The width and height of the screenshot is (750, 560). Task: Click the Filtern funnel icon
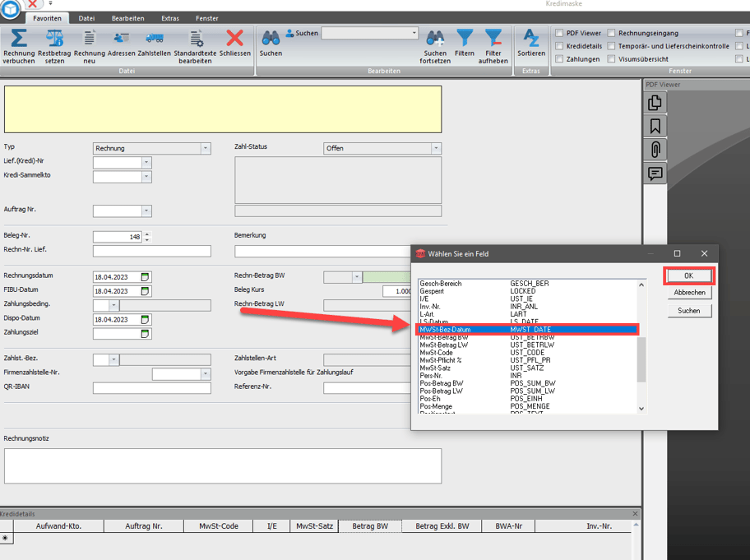(x=465, y=39)
